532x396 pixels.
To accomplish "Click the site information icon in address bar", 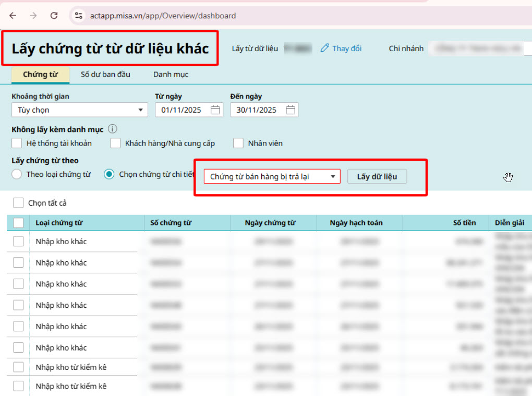I will [x=79, y=16].
